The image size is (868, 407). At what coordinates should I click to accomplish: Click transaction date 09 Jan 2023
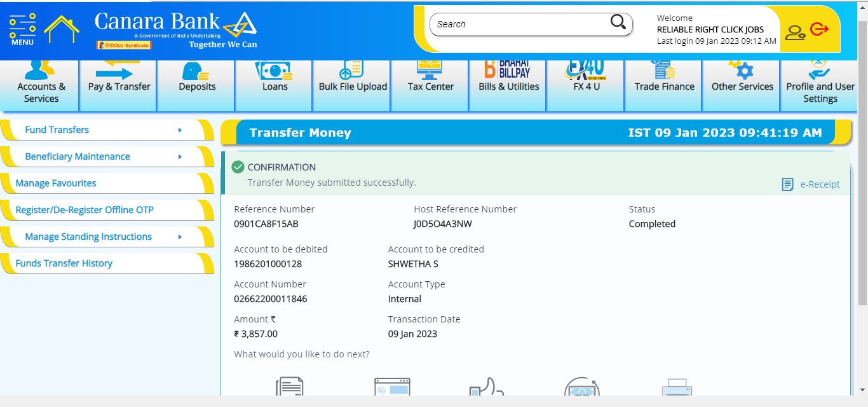click(x=413, y=334)
